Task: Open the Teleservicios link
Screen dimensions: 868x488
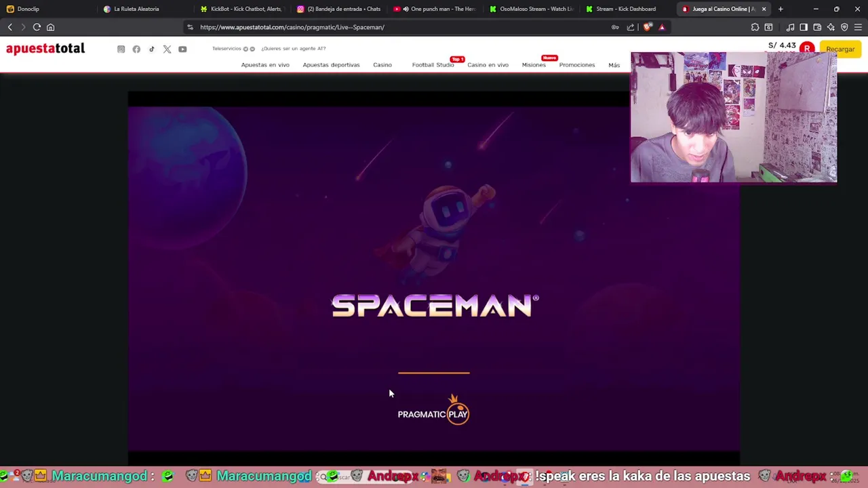Action: pos(226,49)
